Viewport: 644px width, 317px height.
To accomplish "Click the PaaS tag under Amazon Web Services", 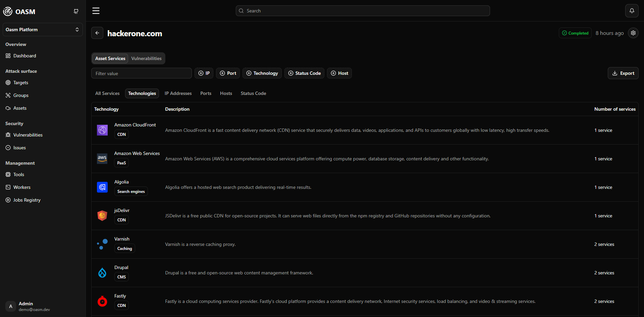I will (x=121, y=163).
